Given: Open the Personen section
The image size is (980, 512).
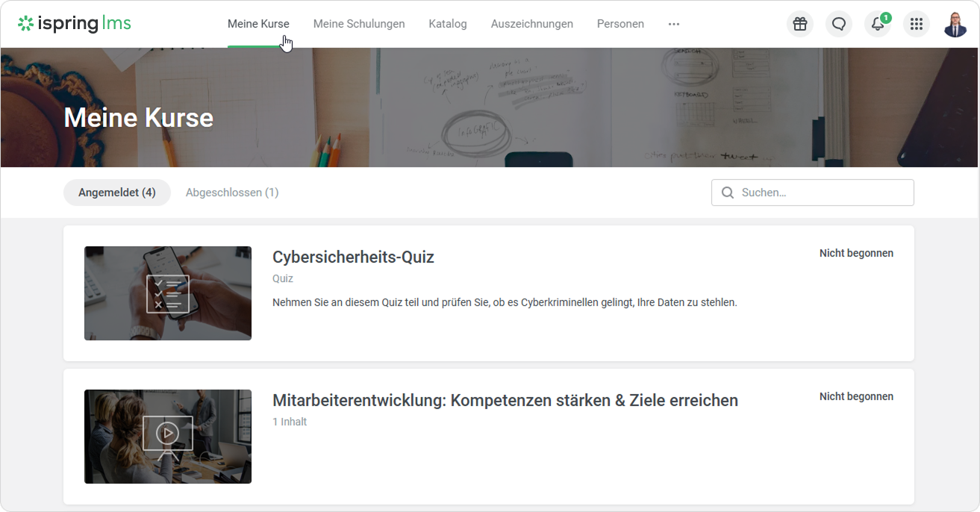Looking at the screenshot, I should 620,24.
